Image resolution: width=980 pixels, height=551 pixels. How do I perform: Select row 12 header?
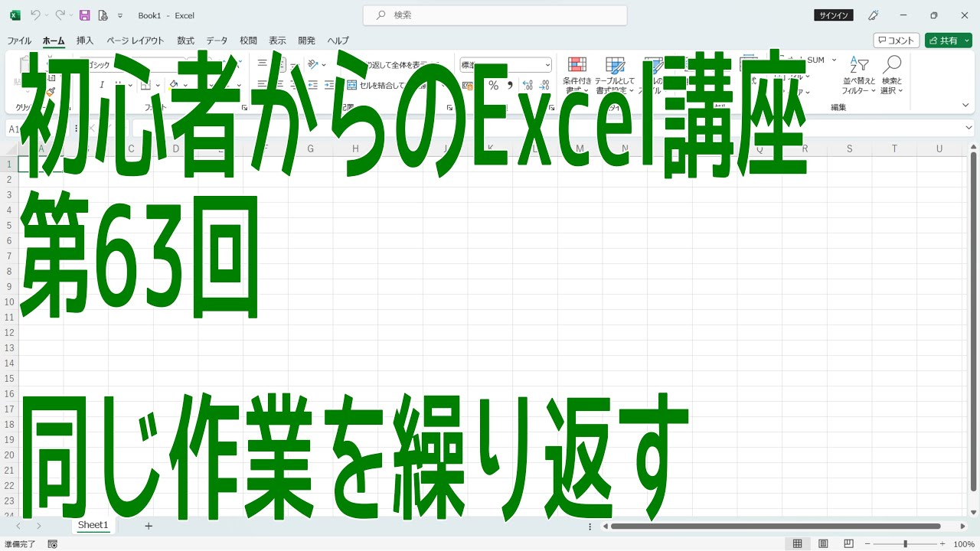coord(9,333)
